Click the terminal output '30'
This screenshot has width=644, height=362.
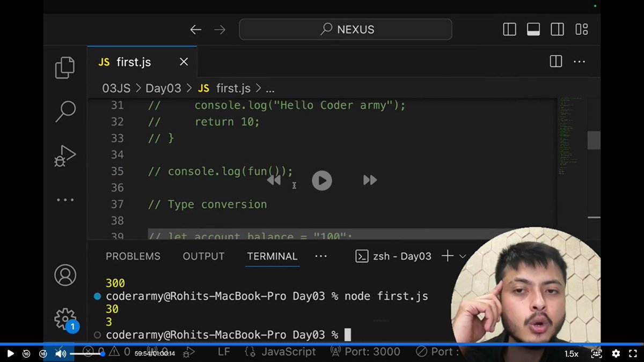click(112, 309)
